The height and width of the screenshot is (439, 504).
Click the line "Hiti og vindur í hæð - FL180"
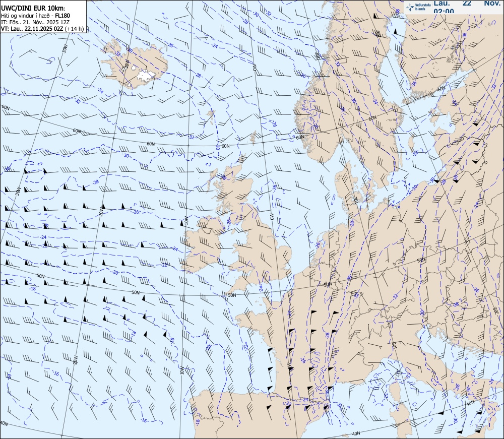(35, 16)
